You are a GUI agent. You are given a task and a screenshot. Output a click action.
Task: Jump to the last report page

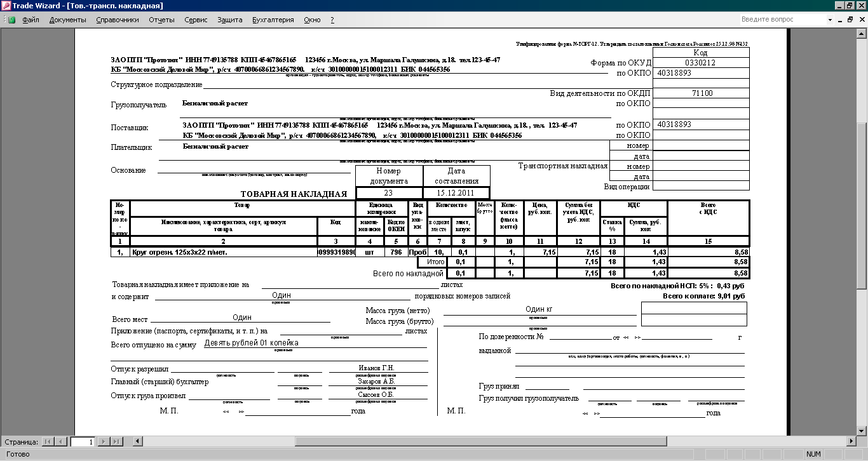[x=117, y=441]
